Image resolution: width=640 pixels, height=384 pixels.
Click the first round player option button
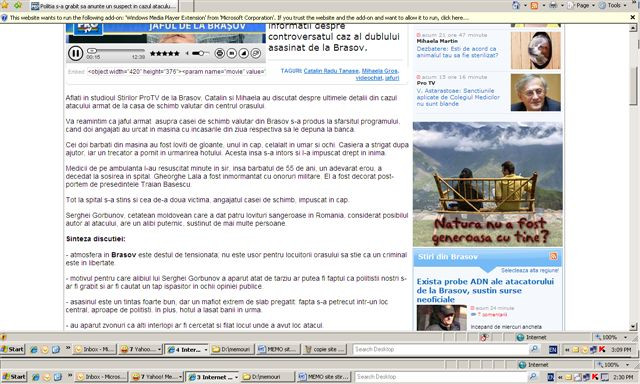(x=220, y=53)
